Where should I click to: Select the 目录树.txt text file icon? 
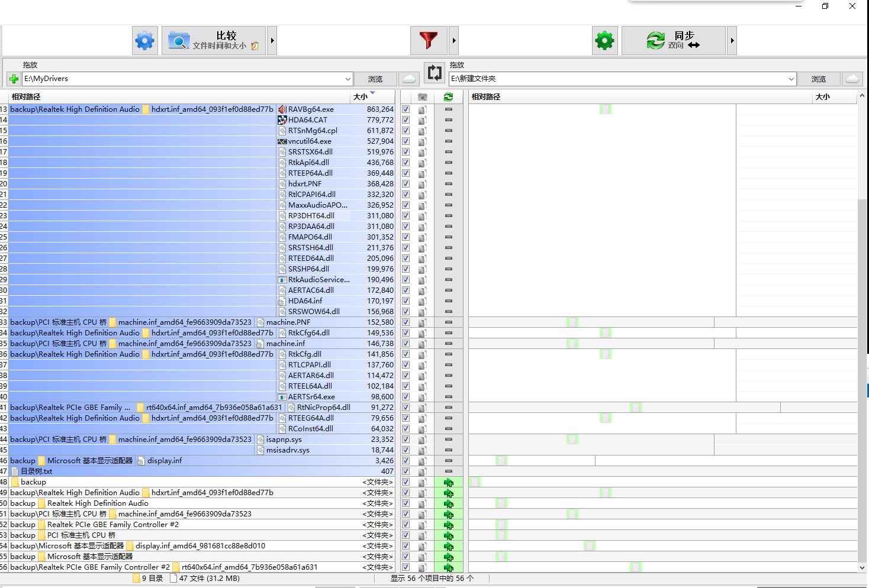tap(15, 471)
